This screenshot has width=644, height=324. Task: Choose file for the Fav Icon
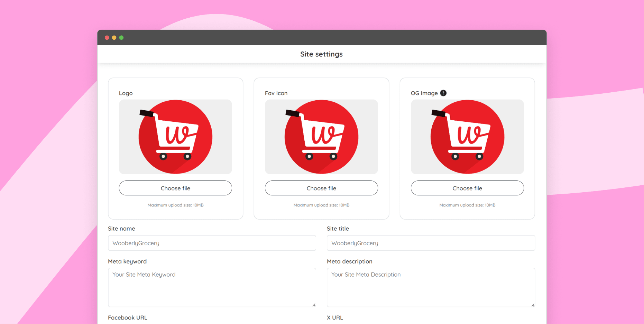point(321,188)
